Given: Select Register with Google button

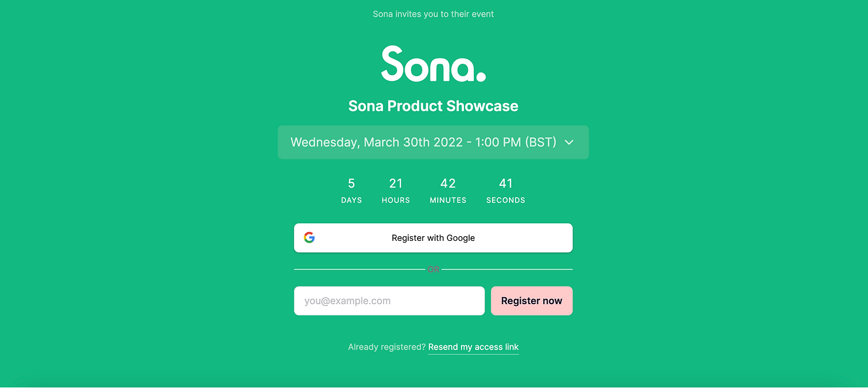Looking at the screenshot, I should pos(433,238).
